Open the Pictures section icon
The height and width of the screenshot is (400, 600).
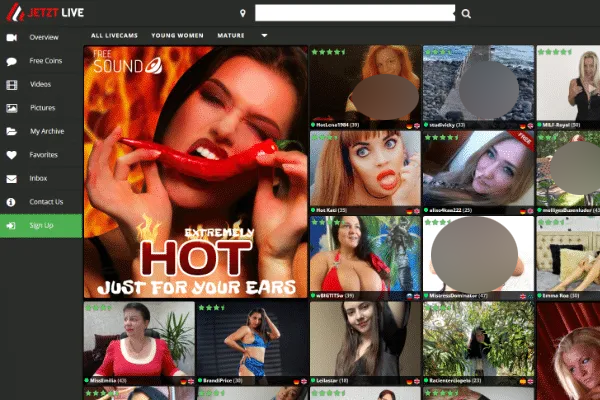[x=12, y=108]
